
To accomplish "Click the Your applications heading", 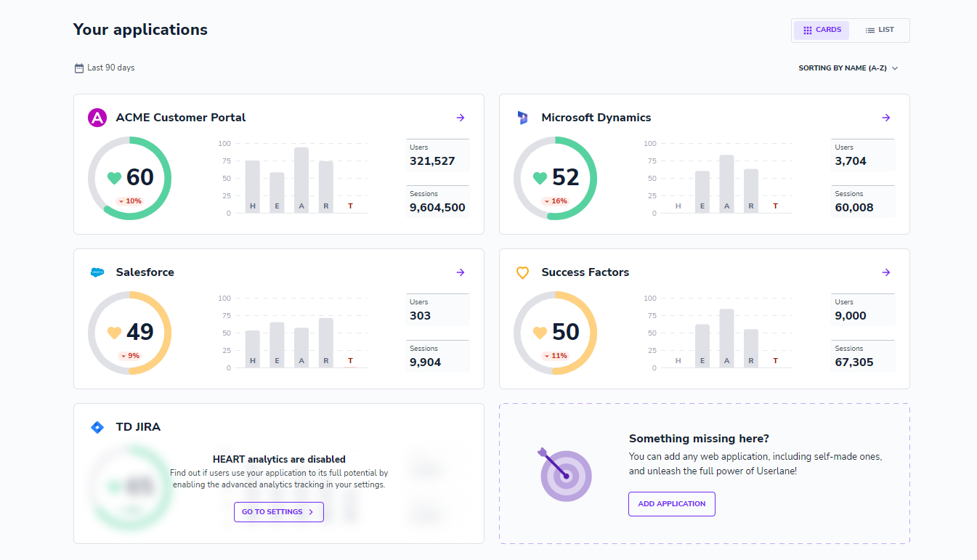I will click(x=140, y=30).
